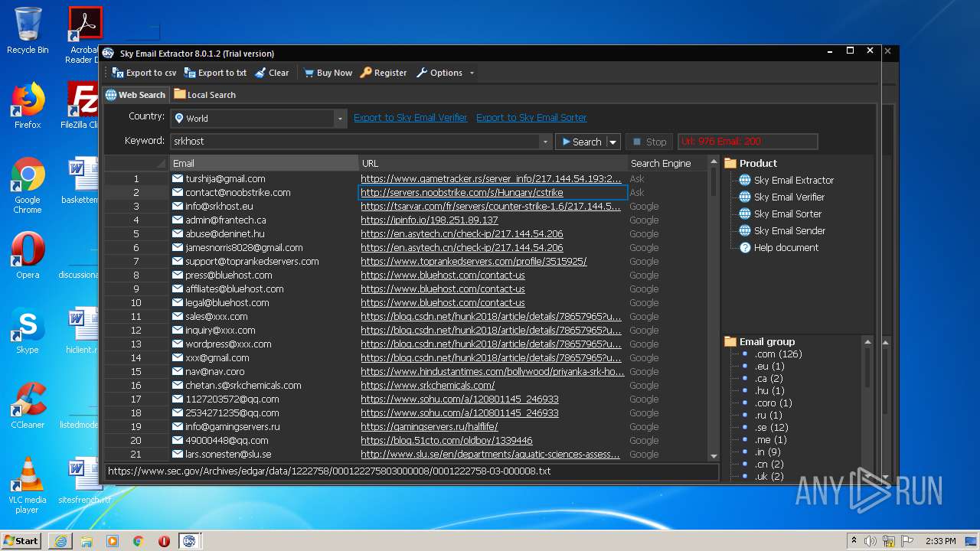
Task: Open Search button dropdown arrow
Action: [613, 142]
